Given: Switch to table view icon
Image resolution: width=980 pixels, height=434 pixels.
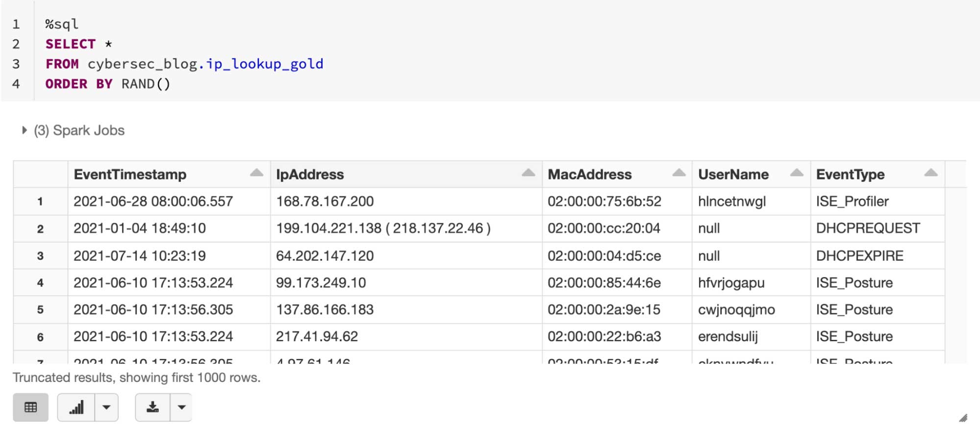Looking at the screenshot, I should click(x=30, y=408).
